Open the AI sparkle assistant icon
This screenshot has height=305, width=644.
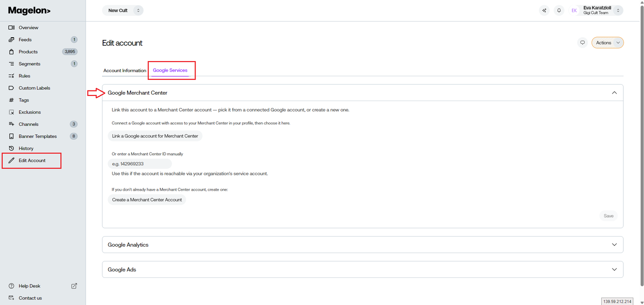click(x=544, y=10)
